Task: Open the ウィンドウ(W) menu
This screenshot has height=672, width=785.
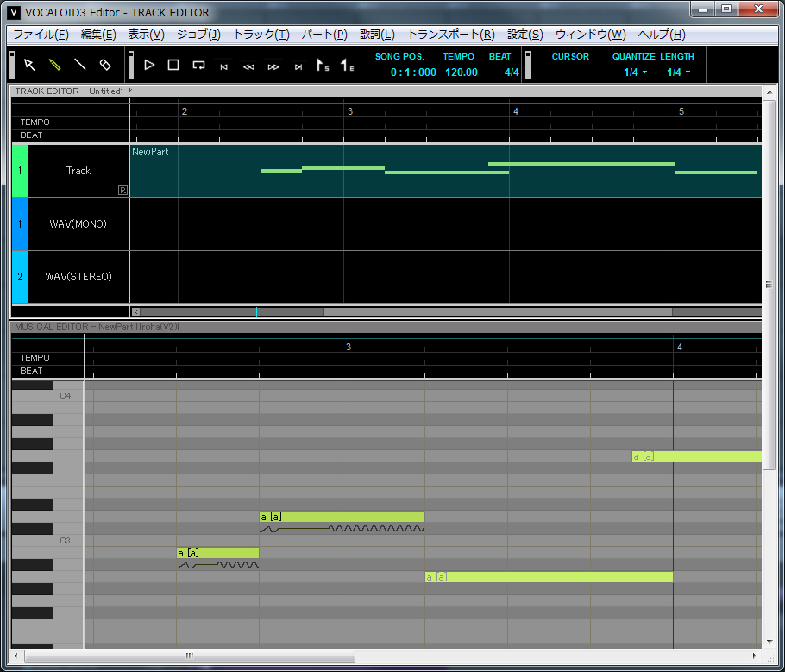Action: tap(591, 34)
